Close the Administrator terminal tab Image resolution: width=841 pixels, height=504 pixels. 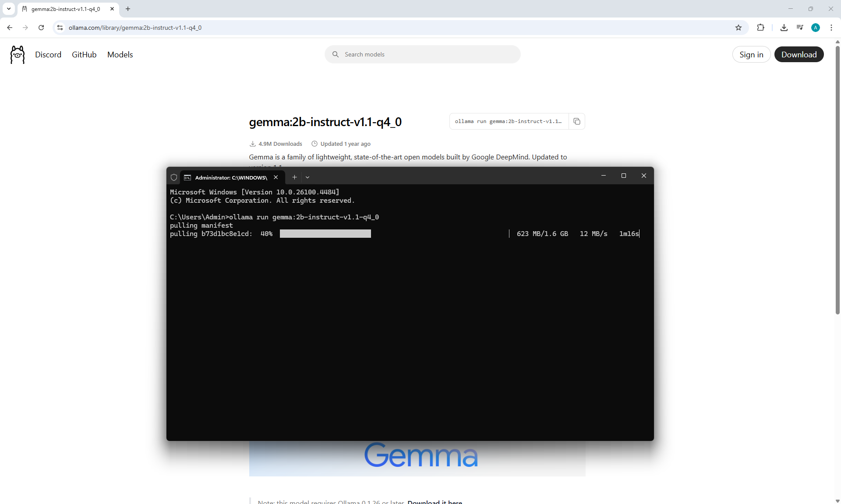point(276,177)
